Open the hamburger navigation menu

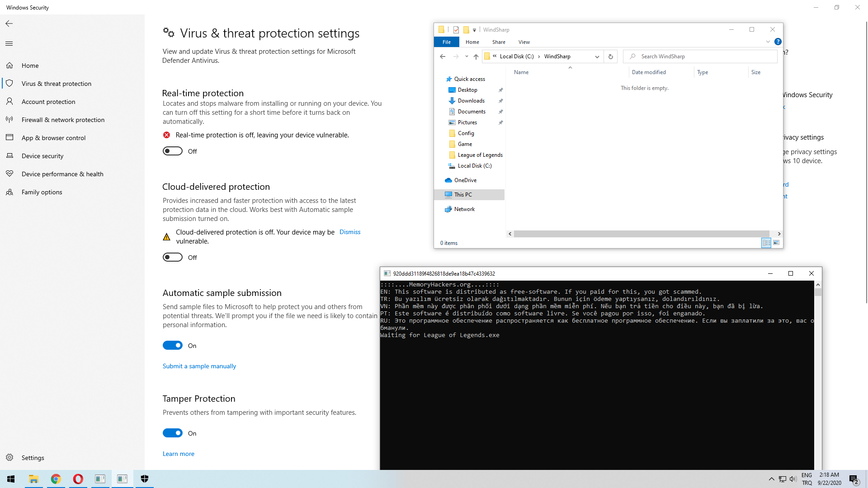(x=9, y=44)
